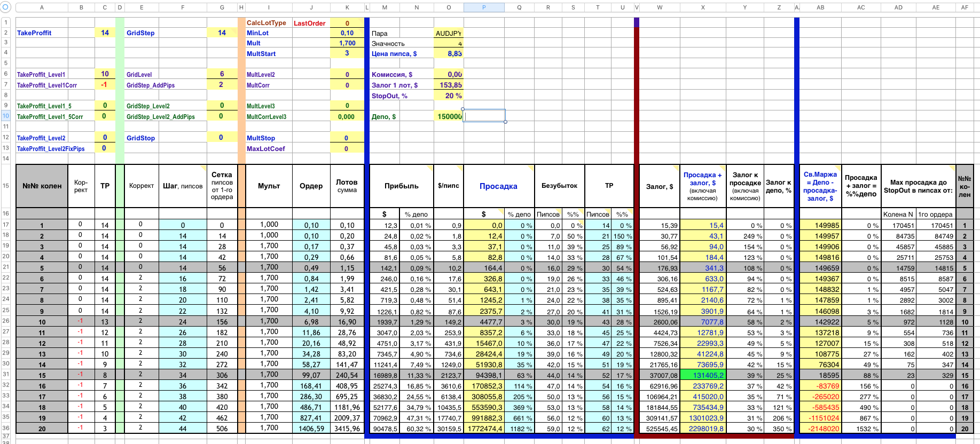Click the Залог к депо, % header
Viewport: 980px width, 444px height.
[778, 186]
